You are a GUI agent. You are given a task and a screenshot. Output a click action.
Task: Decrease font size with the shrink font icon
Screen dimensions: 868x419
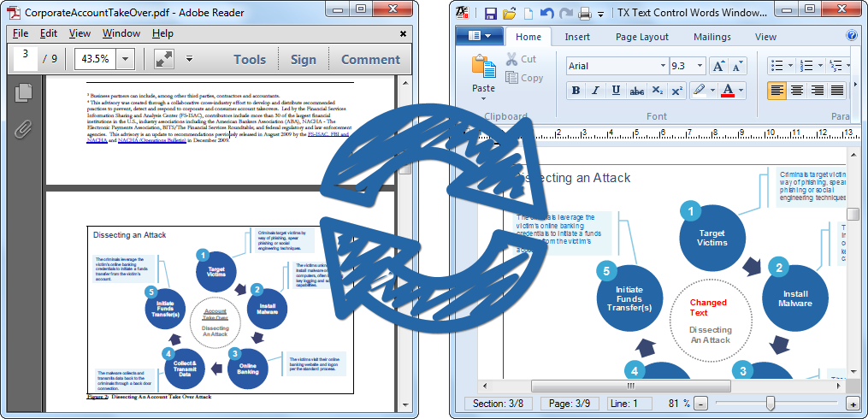tap(737, 67)
